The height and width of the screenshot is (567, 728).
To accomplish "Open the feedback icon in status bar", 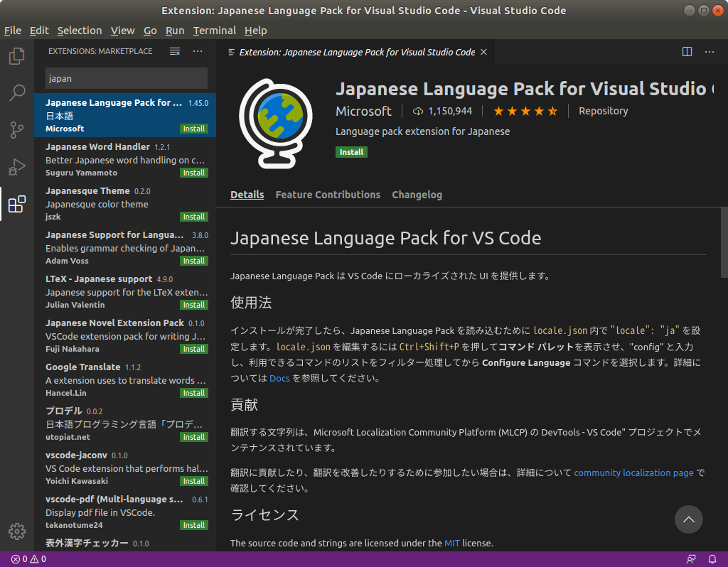I will [691, 559].
